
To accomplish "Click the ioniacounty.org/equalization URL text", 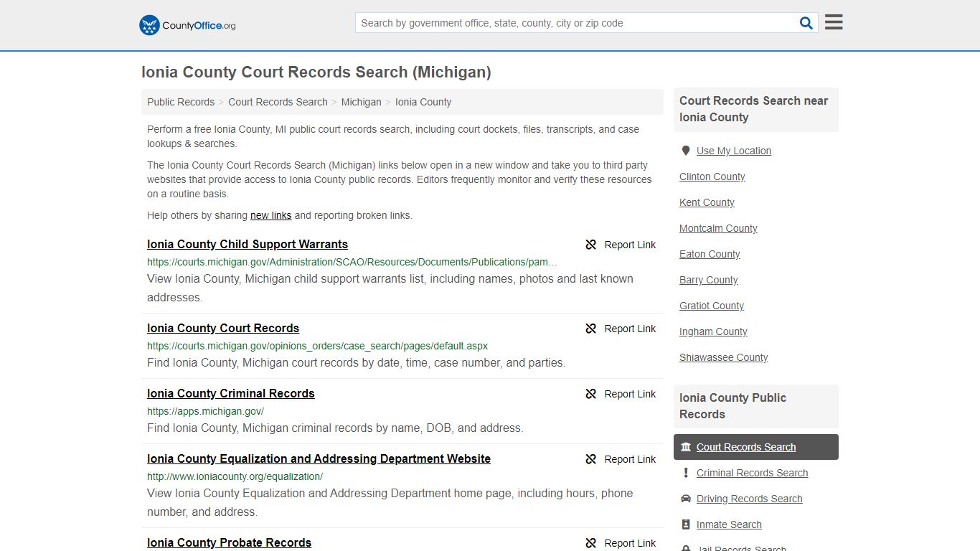I will (x=235, y=476).
